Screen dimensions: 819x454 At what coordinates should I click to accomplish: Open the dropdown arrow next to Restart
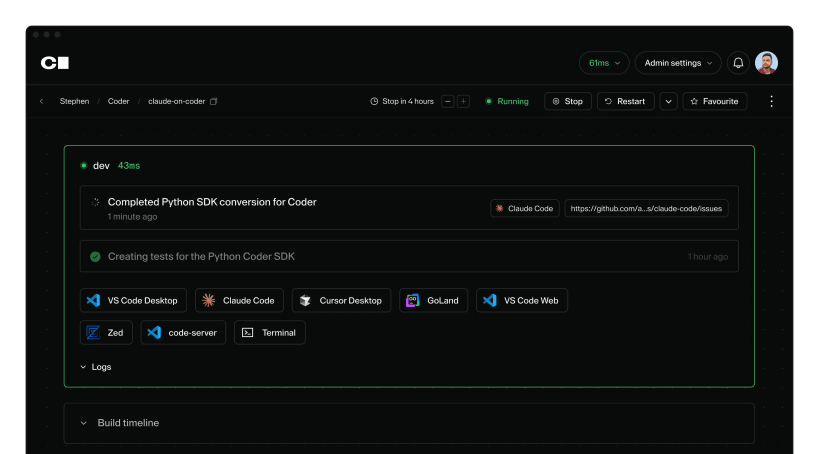pyautogui.click(x=669, y=101)
